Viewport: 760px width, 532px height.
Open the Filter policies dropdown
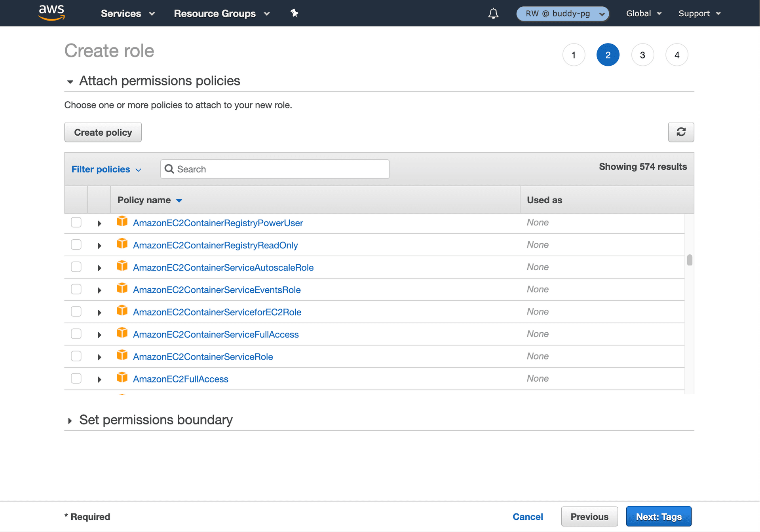pyautogui.click(x=106, y=169)
